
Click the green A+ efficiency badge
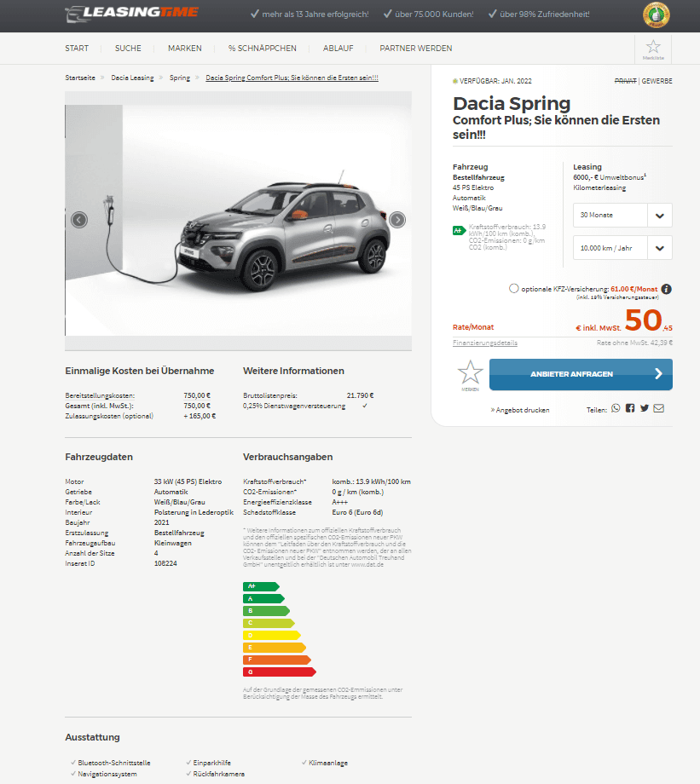459,230
